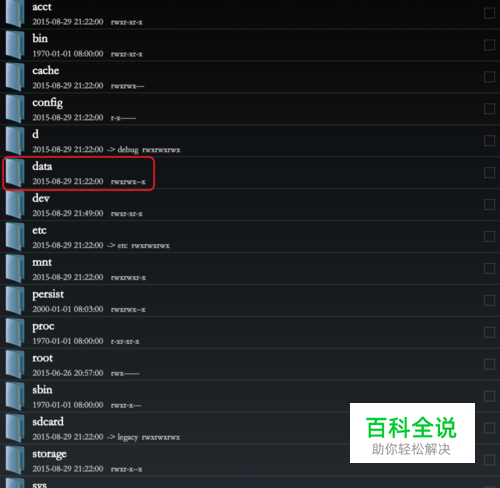
Task: Open the sdcard legacy link entry
Action: (x=250, y=428)
